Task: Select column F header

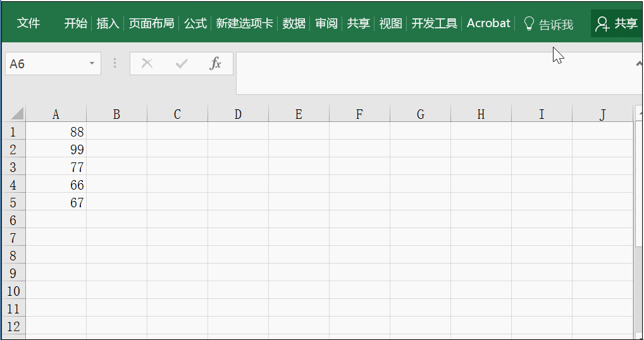Action: click(359, 114)
